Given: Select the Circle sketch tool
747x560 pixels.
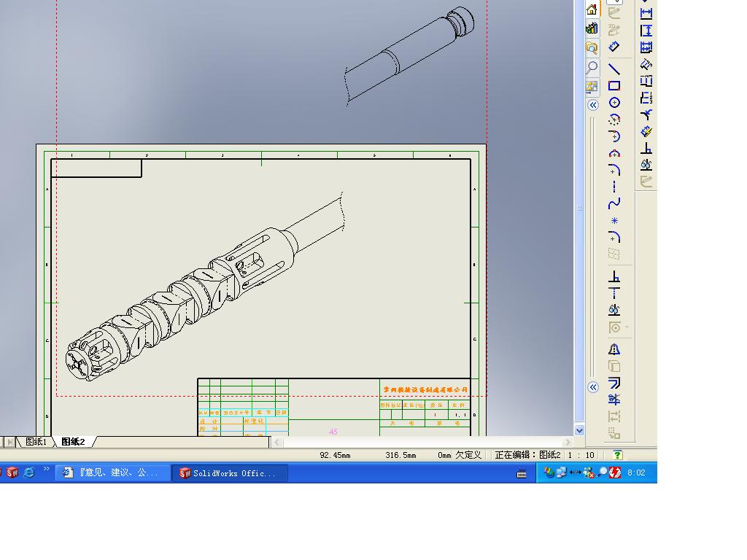Looking at the screenshot, I should pyautogui.click(x=614, y=102).
